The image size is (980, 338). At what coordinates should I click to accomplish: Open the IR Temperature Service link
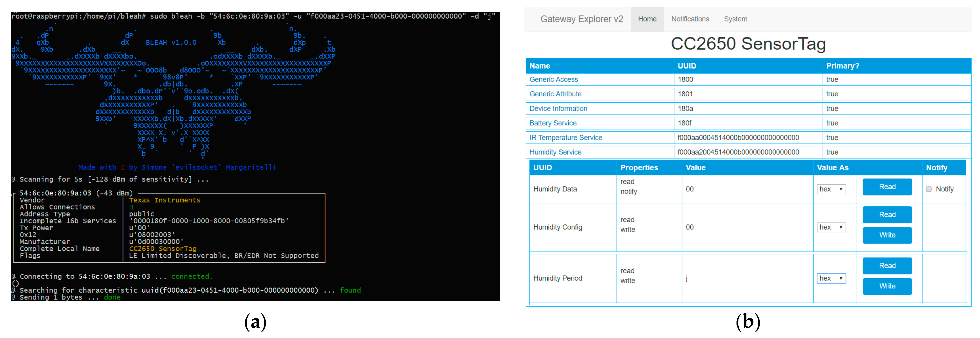pos(565,137)
